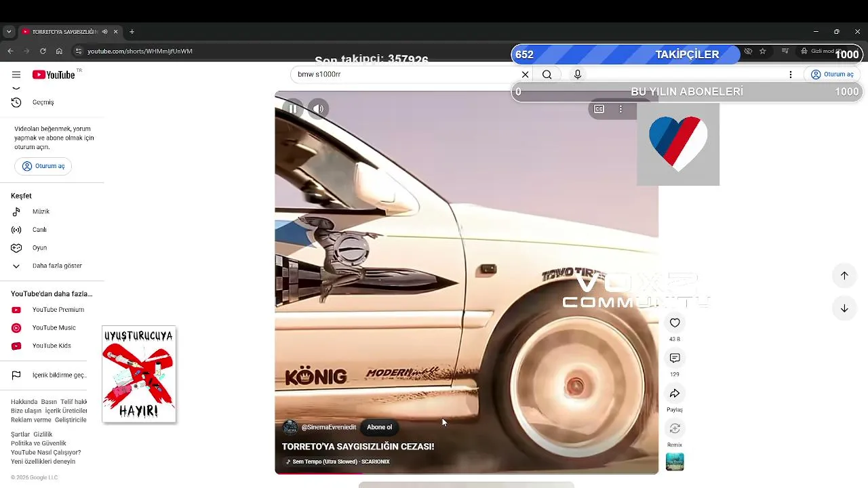Toggle closed captions on the Short
868x488 pixels.
click(599, 109)
